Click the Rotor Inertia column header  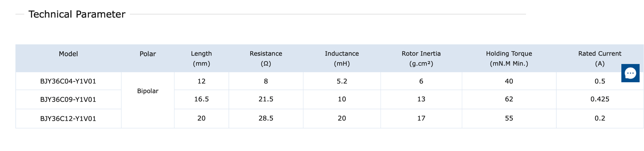pyautogui.click(x=421, y=58)
